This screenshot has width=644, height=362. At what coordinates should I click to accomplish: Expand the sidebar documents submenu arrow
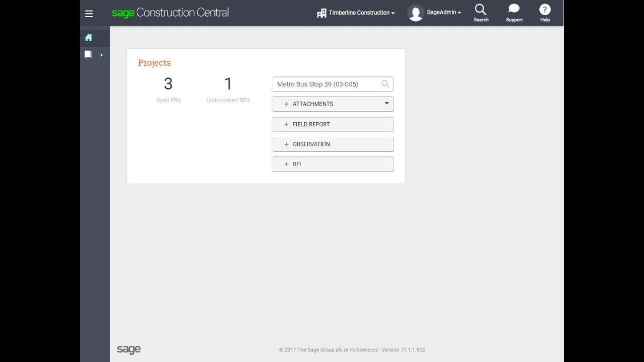[102, 55]
